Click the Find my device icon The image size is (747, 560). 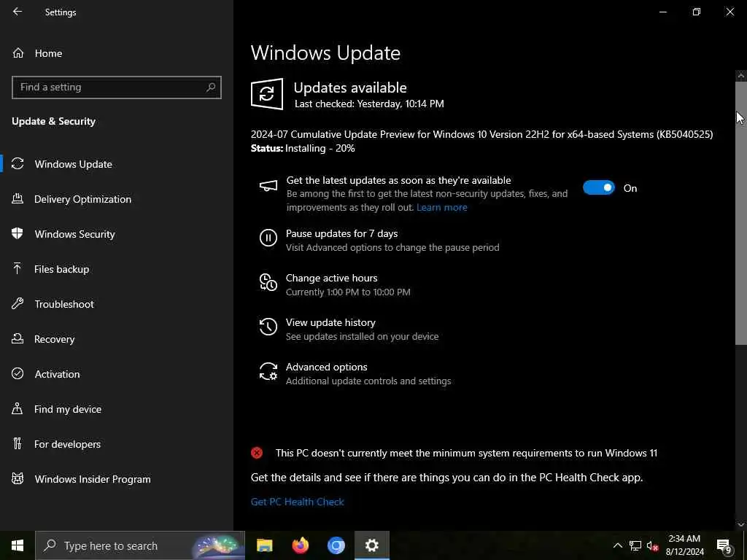pos(18,408)
